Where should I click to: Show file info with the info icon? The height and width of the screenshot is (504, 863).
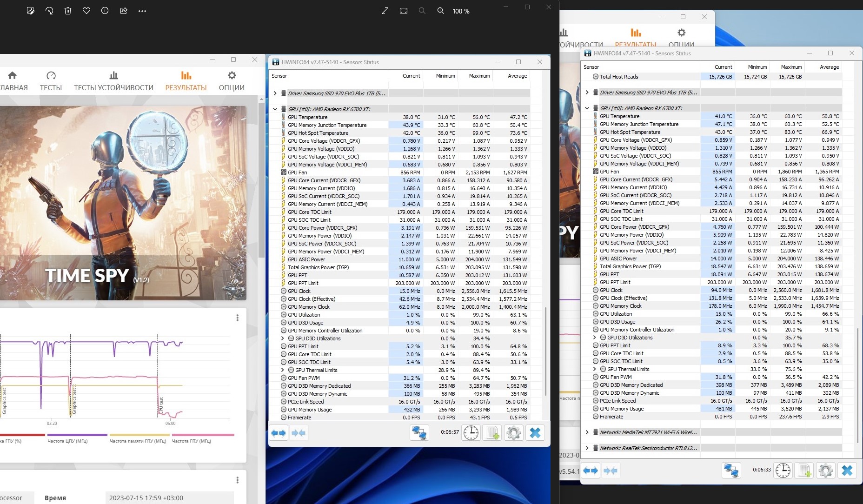pos(105,11)
